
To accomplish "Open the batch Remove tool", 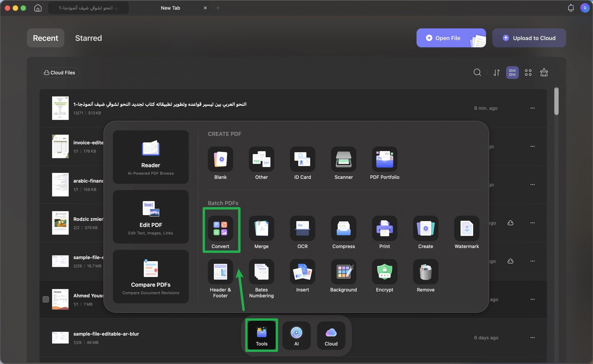I will pyautogui.click(x=426, y=276).
